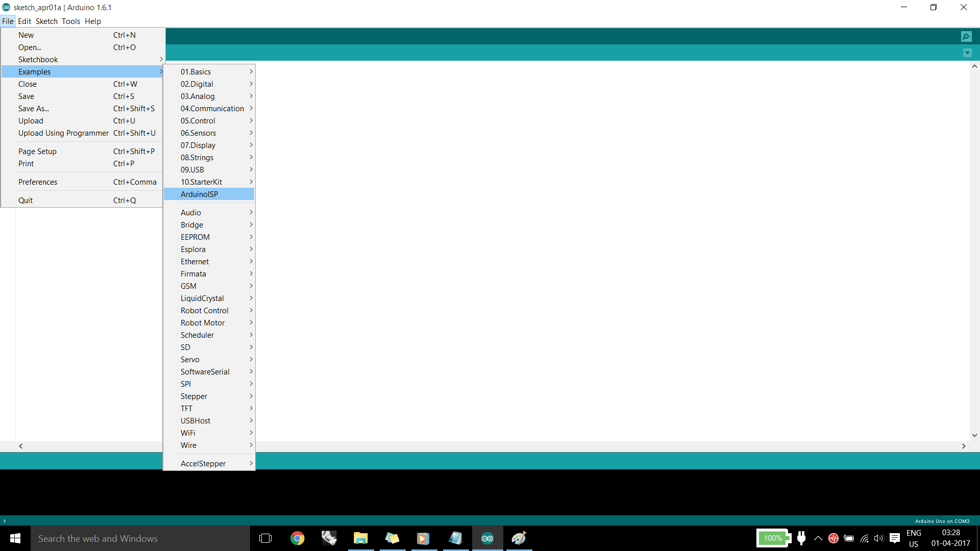
Task: Click the Search the web and Windows box
Action: click(140, 538)
